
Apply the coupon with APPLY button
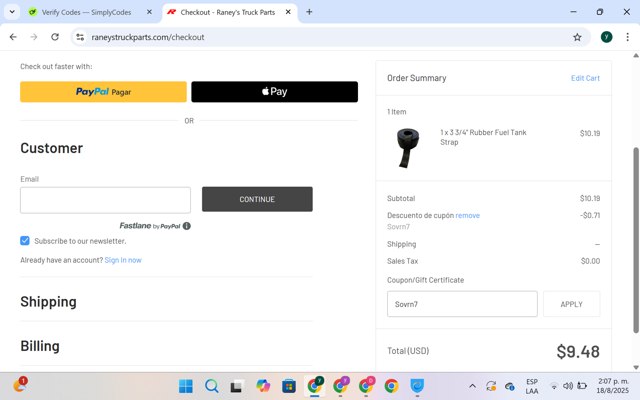pyautogui.click(x=571, y=304)
